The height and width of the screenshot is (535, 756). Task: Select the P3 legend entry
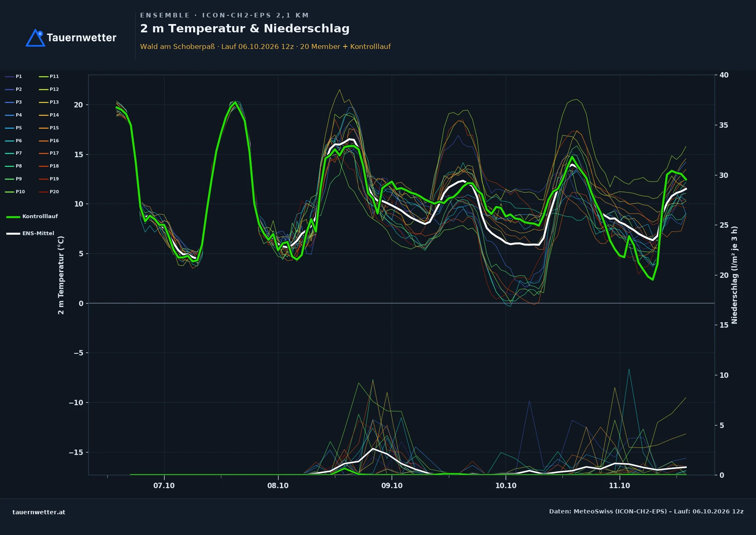pyautogui.click(x=13, y=102)
